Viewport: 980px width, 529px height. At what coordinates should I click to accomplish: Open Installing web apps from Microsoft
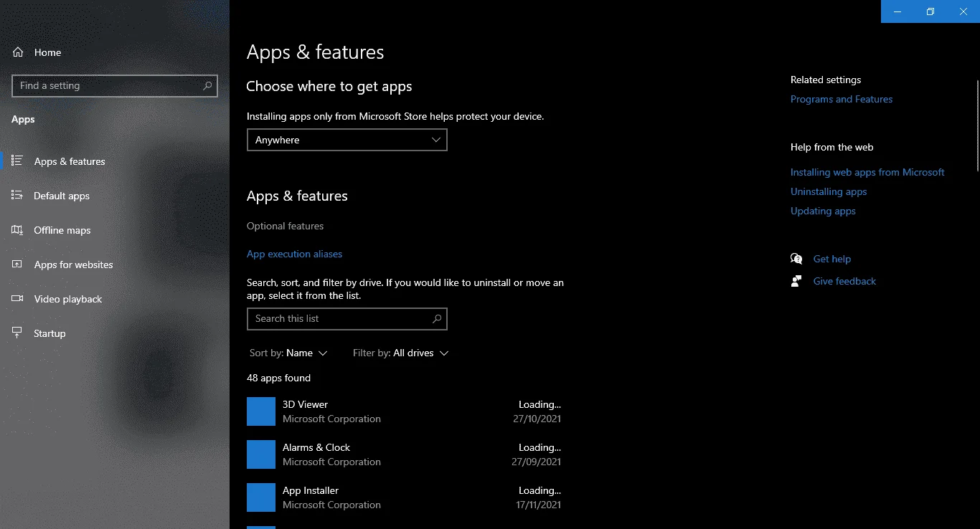pos(867,172)
